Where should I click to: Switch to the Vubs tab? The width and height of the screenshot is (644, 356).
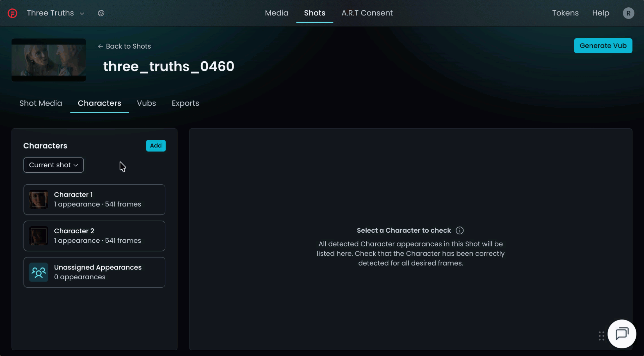146,103
